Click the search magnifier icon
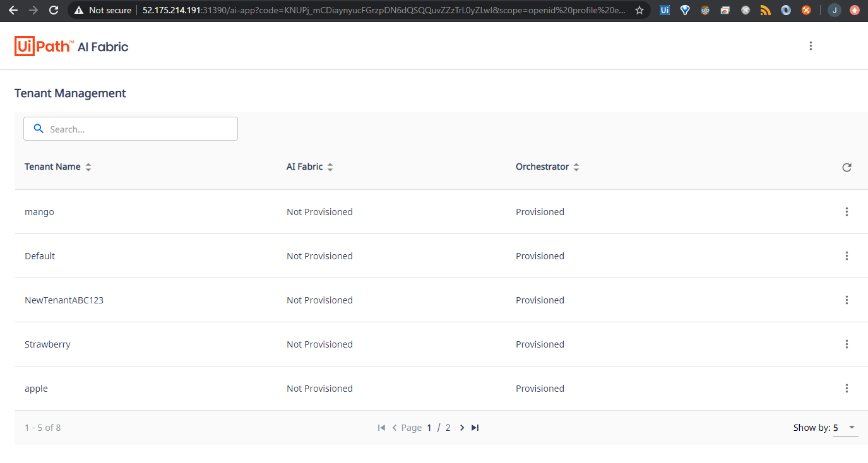Viewport: 868px width, 463px height. tap(39, 129)
